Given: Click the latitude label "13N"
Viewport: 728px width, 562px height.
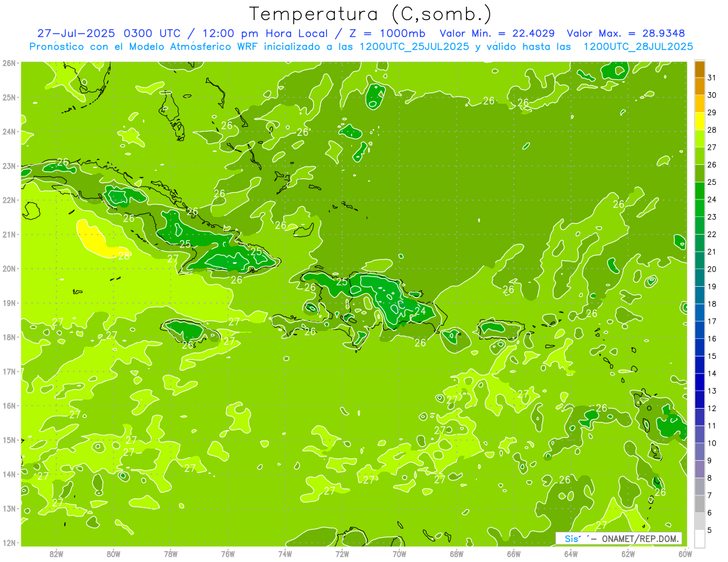Looking at the screenshot, I should point(9,508).
